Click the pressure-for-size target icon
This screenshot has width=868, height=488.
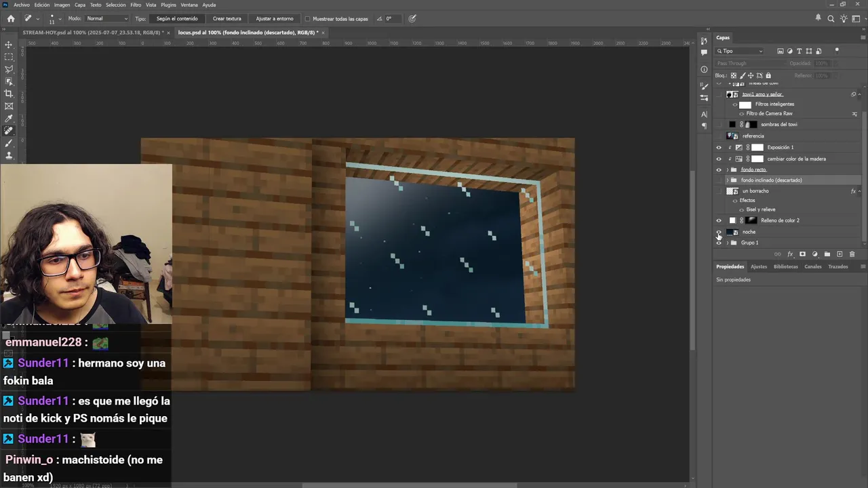coord(413,18)
